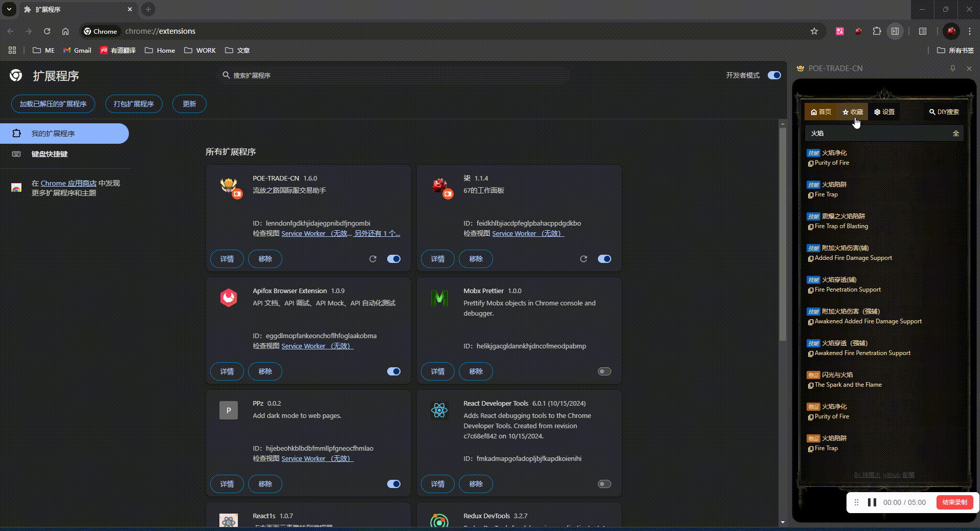Disable the POE-TRADE-CN extension

[394, 259]
